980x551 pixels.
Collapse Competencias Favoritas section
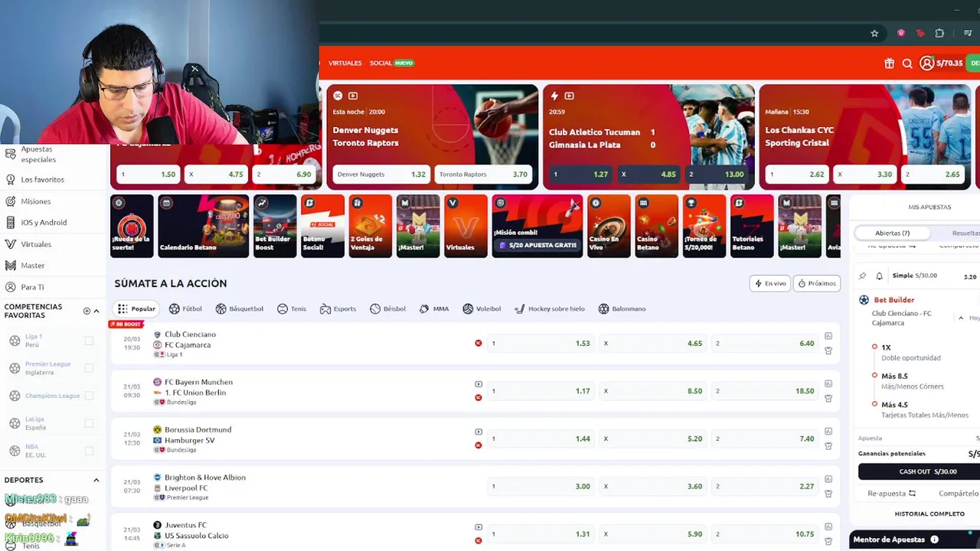pyautogui.click(x=96, y=311)
